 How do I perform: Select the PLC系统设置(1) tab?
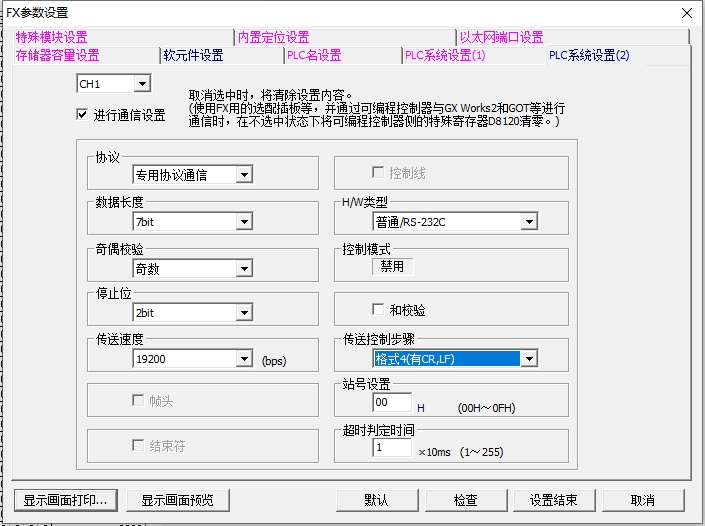[445, 55]
